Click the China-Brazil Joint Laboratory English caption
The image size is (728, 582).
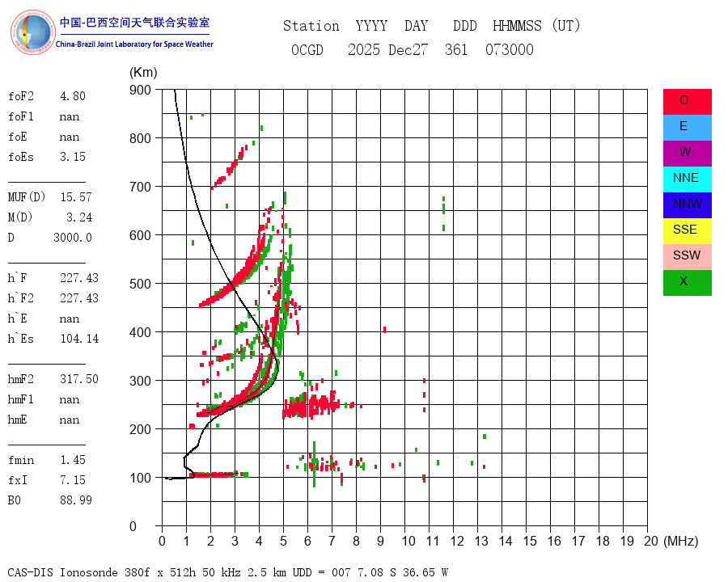[x=134, y=44]
